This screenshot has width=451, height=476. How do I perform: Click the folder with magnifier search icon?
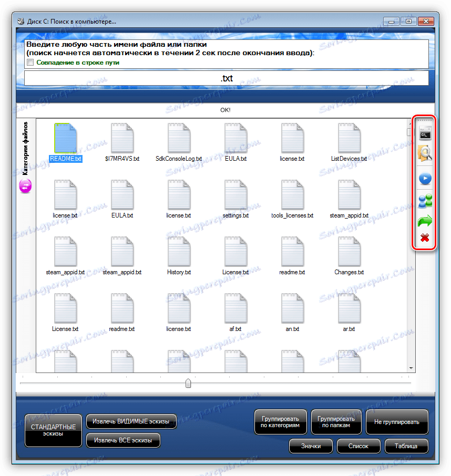(x=425, y=153)
